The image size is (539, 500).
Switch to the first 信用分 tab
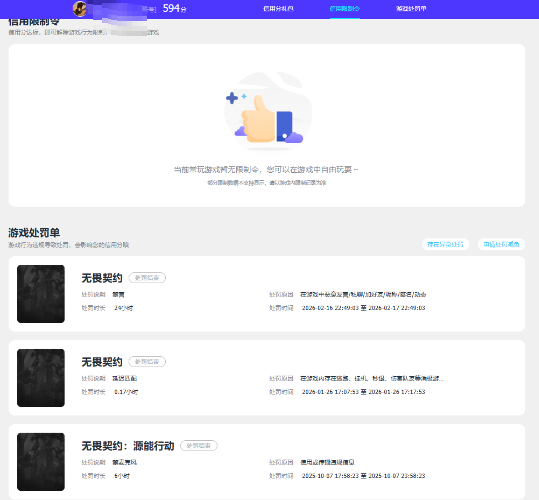coord(278,9)
